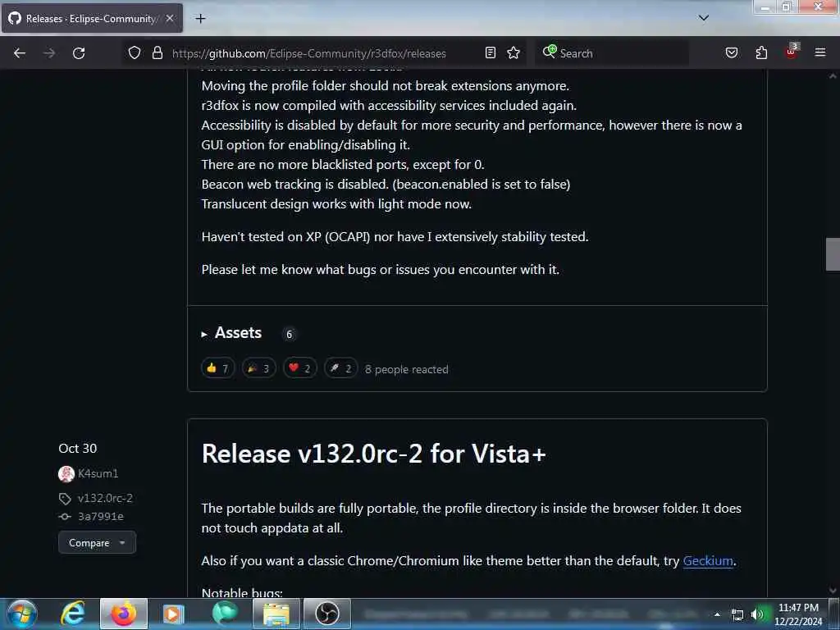Image resolution: width=840 pixels, height=630 pixels.
Task: Switch to OBS Studio taskbar button
Action: point(327,614)
